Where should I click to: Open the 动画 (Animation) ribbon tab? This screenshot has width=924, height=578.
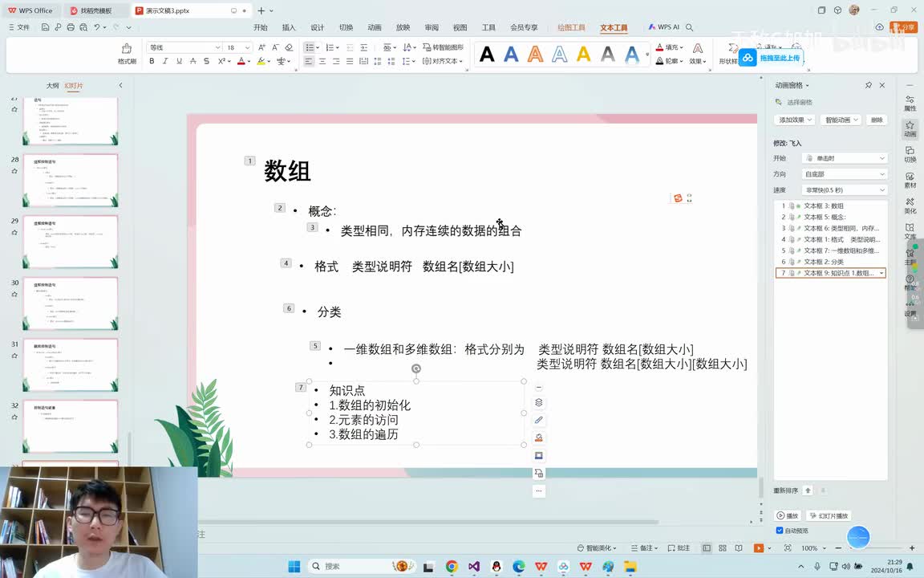[x=375, y=28]
